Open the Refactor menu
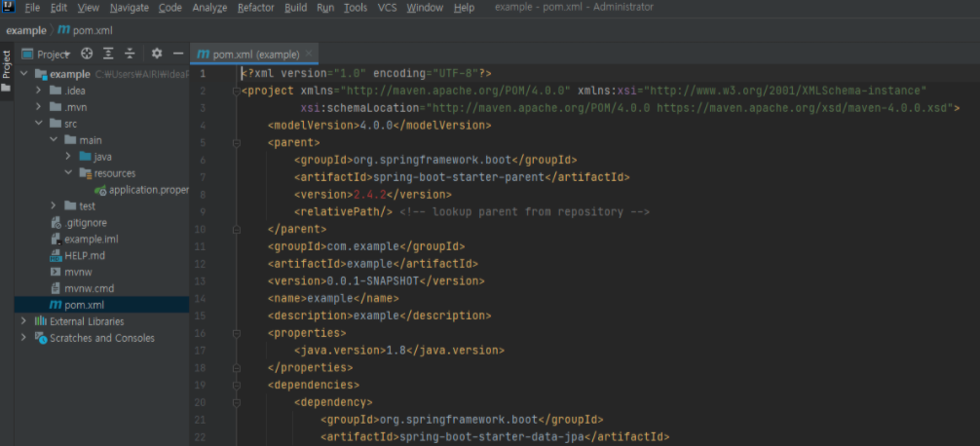The height and width of the screenshot is (446, 980). coord(255,8)
